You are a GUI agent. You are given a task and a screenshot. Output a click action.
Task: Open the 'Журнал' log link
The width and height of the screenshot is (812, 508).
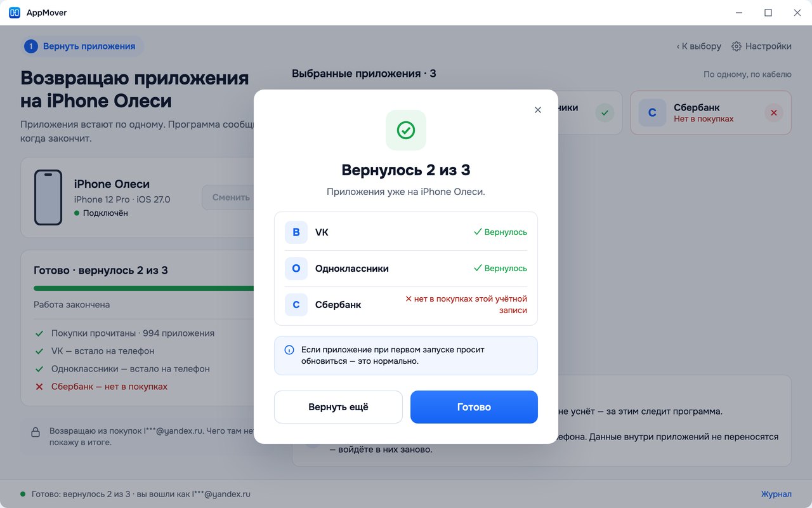(x=776, y=494)
